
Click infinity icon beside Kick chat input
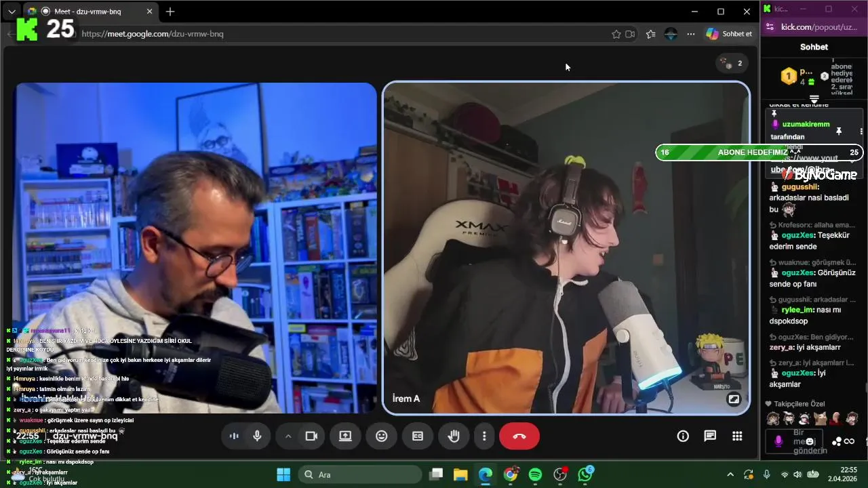[850, 442]
